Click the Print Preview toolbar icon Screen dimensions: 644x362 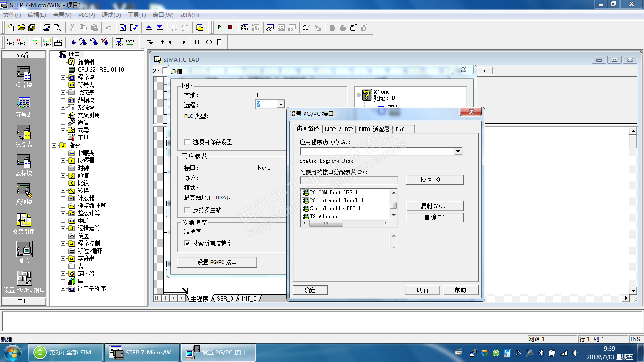click(57, 27)
